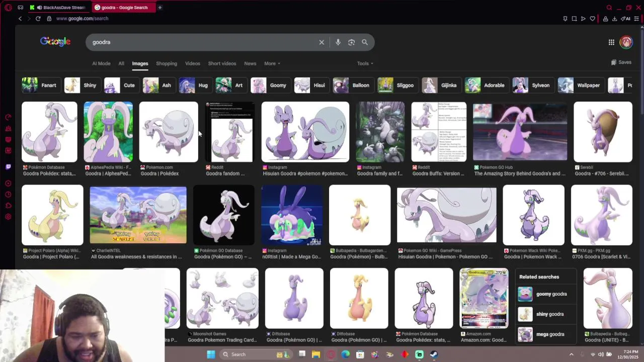
Task: Open Opera sidebar settings gear
Action: (x=8, y=217)
